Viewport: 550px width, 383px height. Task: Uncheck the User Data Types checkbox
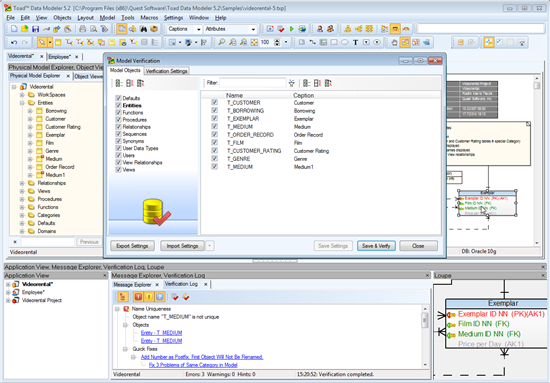[x=118, y=148]
